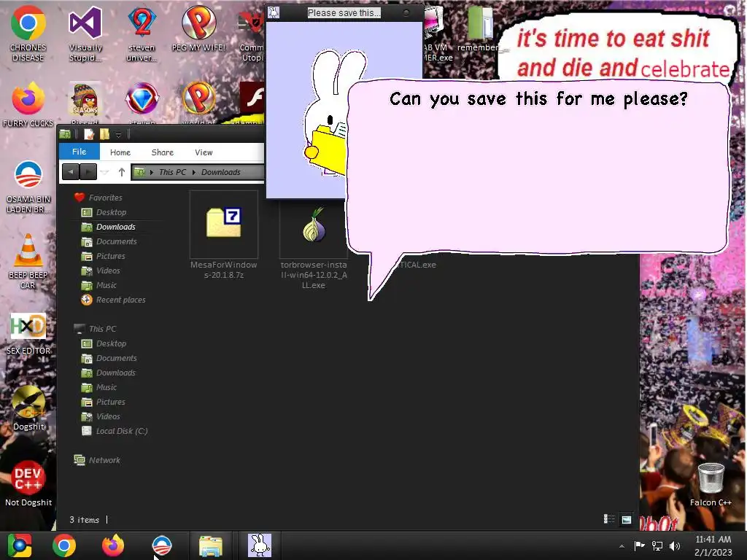Open Action Center flag tray icon
The image size is (747, 560).
pyautogui.click(x=639, y=545)
